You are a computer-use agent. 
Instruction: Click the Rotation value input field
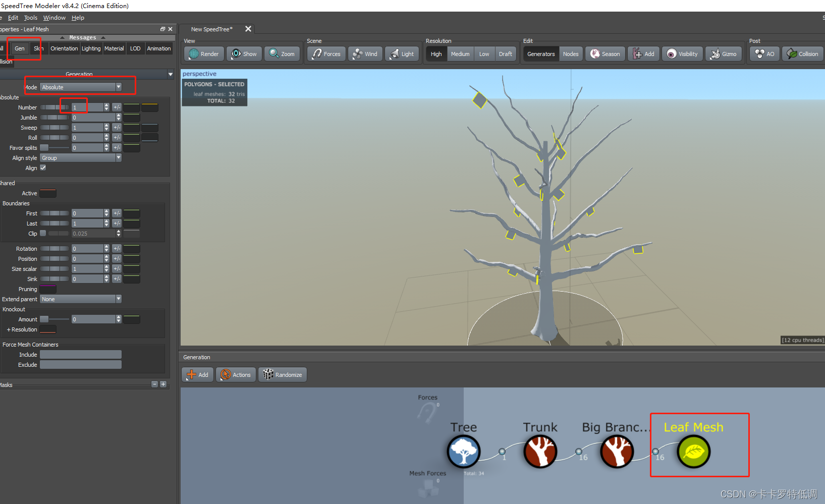tap(87, 248)
